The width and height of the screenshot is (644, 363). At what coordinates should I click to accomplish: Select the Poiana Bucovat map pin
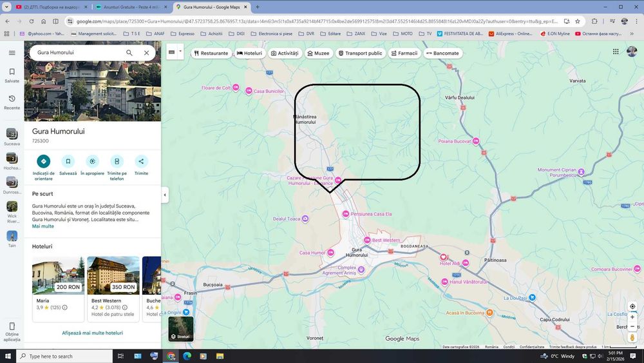click(476, 141)
